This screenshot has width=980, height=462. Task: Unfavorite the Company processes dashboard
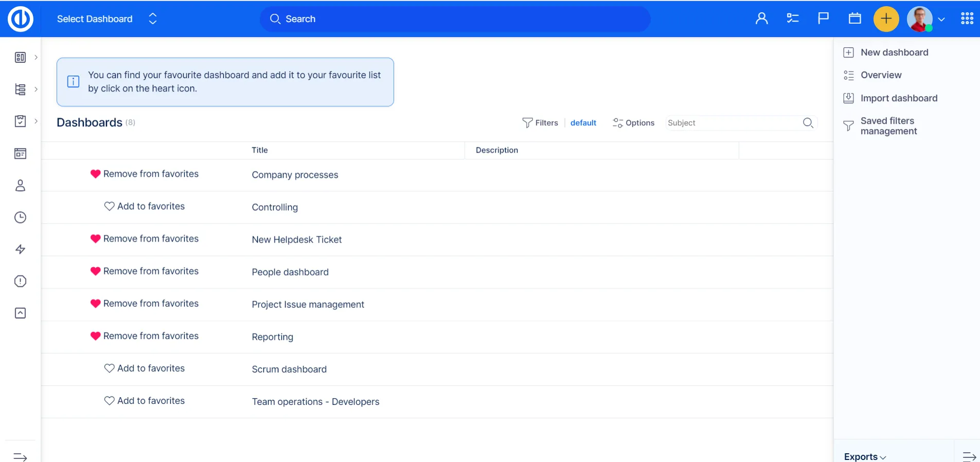coord(145,174)
